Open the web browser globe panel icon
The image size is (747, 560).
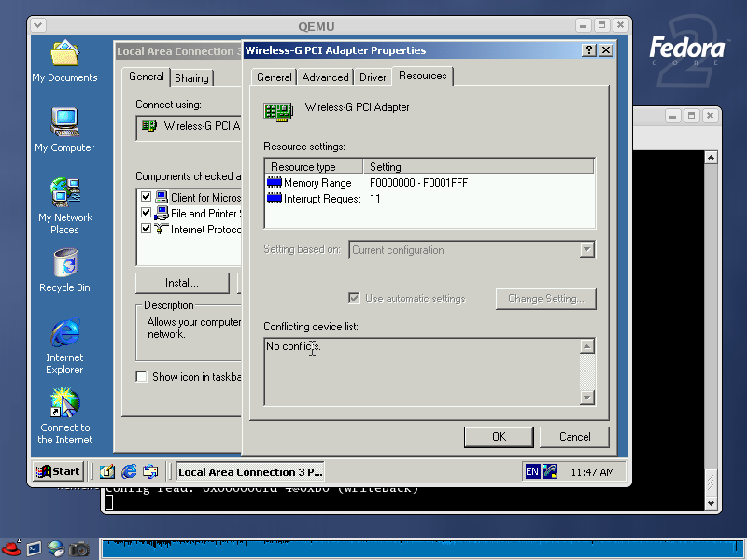tap(56, 549)
